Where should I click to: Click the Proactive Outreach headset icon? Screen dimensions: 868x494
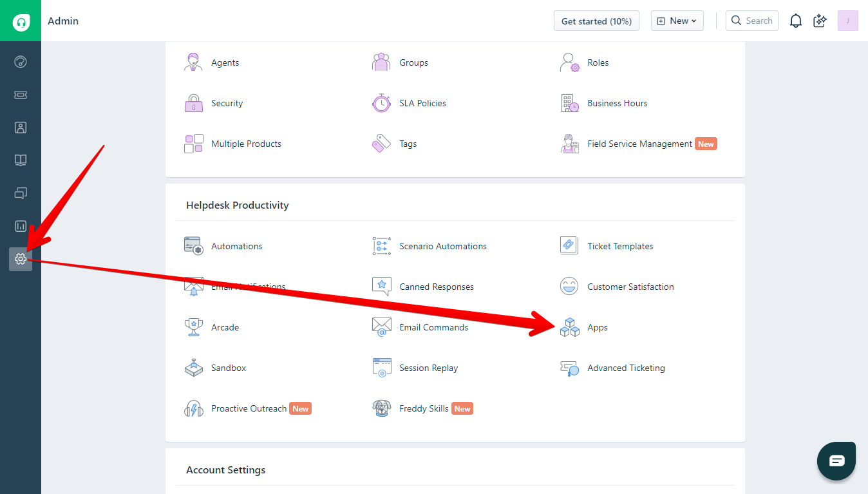pyautogui.click(x=193, y=408)
